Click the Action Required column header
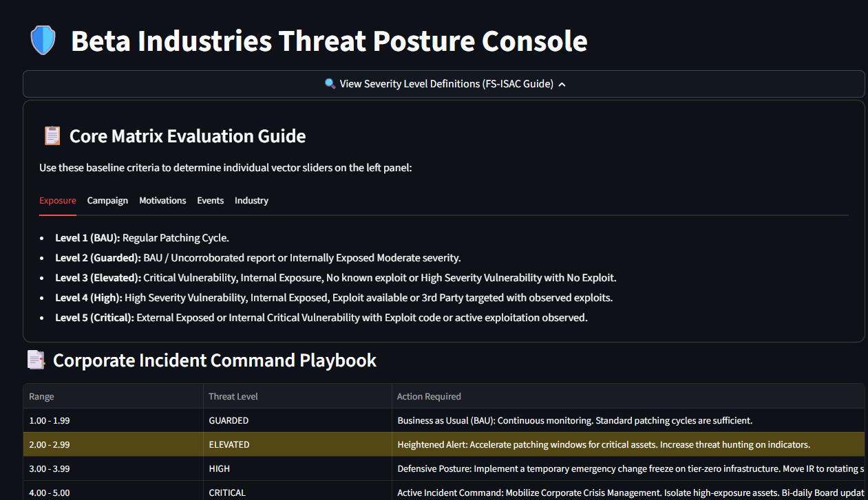The height and width of the screenshot is (500, 868). click(628, 396)
